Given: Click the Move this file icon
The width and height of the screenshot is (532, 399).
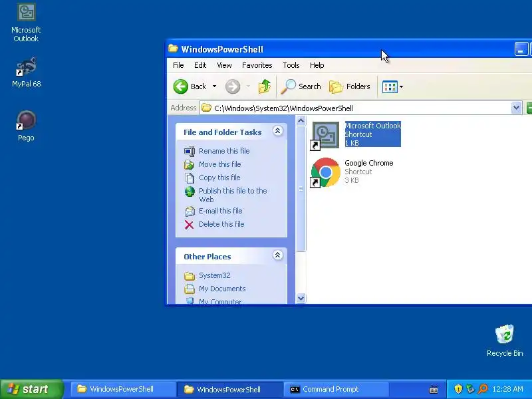Looking at the screenshot, I should tap(190, 165).
